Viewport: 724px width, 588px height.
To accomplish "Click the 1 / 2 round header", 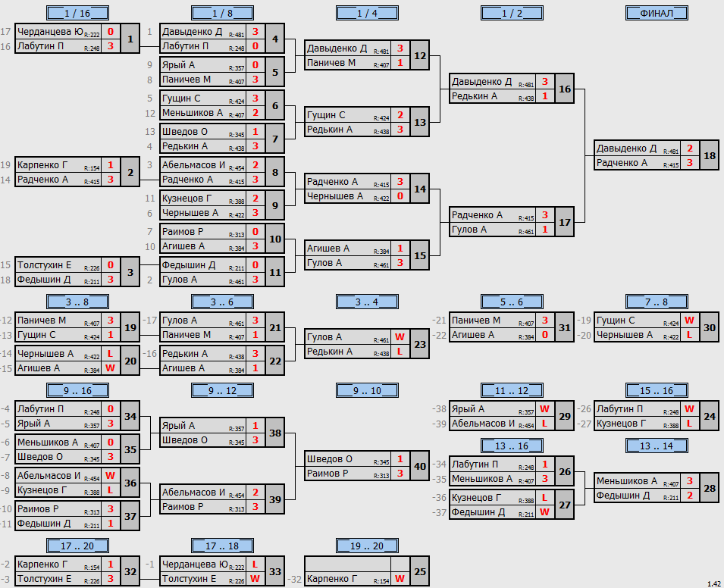I will 512,13.
